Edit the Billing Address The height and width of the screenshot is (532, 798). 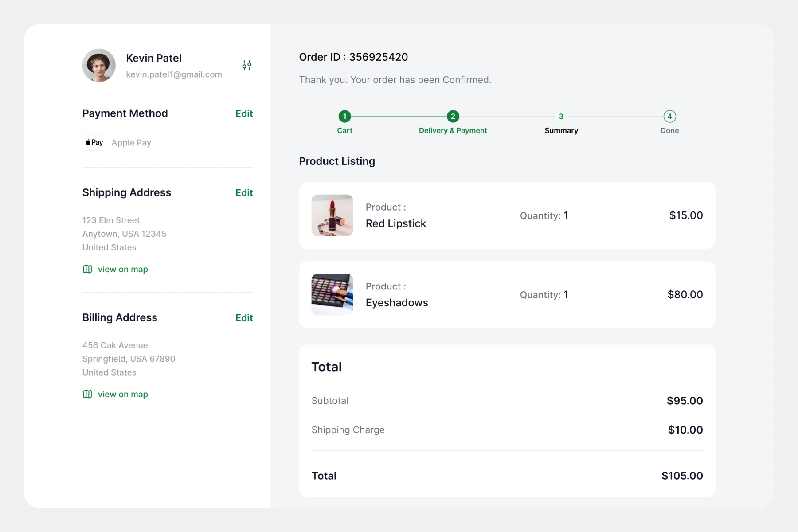[x=244, y=318]
